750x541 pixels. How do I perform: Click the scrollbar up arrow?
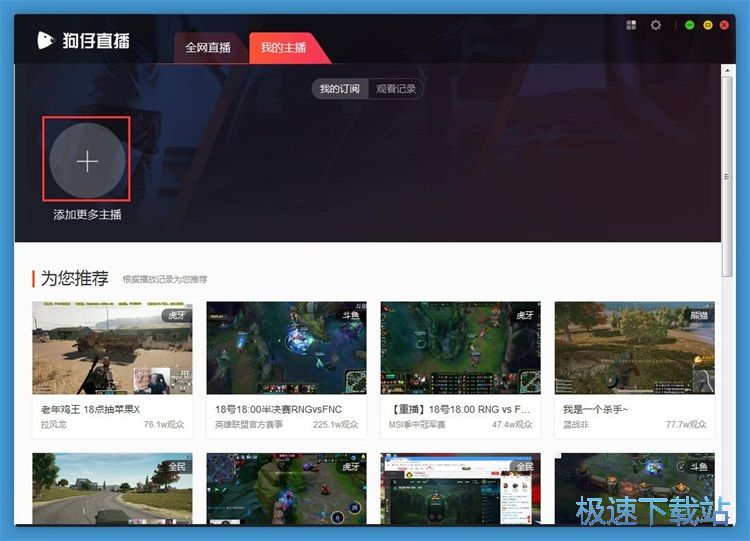[x=727, y=70]
